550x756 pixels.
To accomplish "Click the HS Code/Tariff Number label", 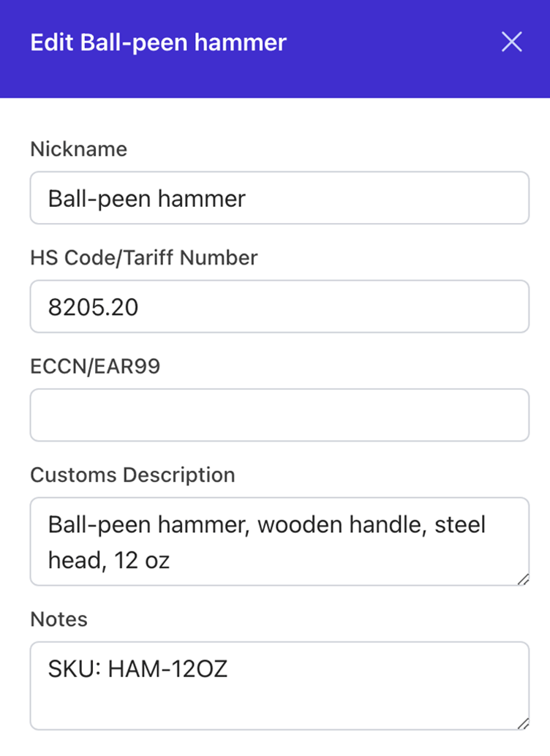I will click(143, 257).
